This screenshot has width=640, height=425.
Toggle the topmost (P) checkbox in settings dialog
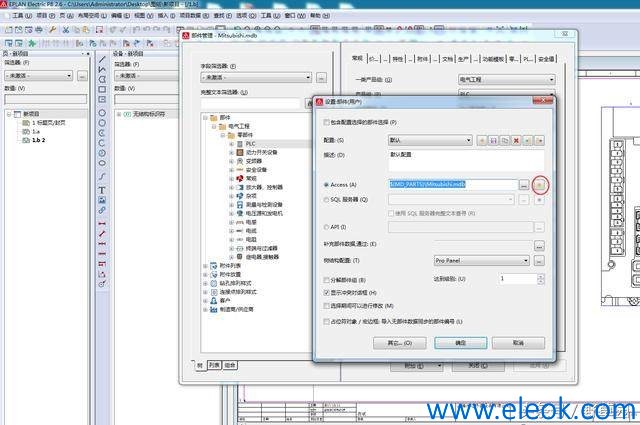point(326,122)
